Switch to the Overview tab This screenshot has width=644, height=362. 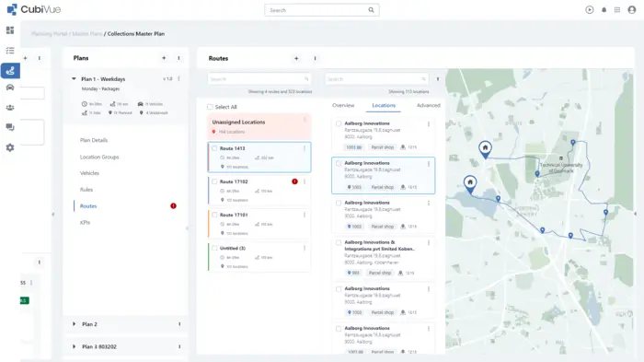tap(343, 105)
